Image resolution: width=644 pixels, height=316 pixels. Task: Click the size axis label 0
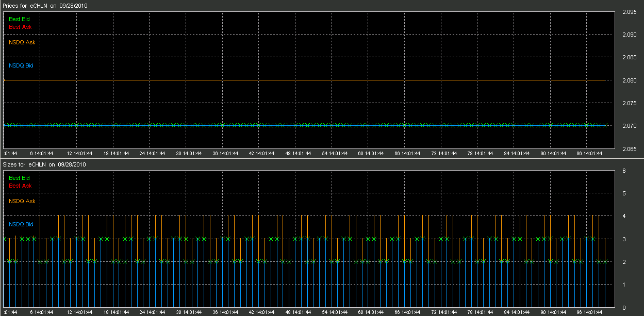coord(624,308)
